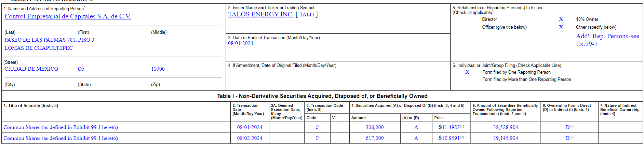The image size is (644, 144).
Task: Open the TALOS ENERGY INC. issuer link
Action: (261, 14)
